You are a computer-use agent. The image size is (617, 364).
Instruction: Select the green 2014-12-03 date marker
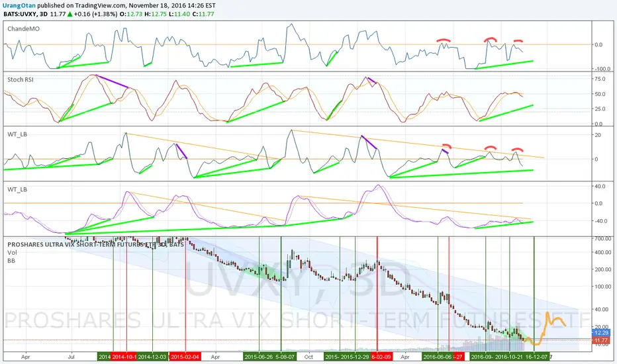click(153, 357)
